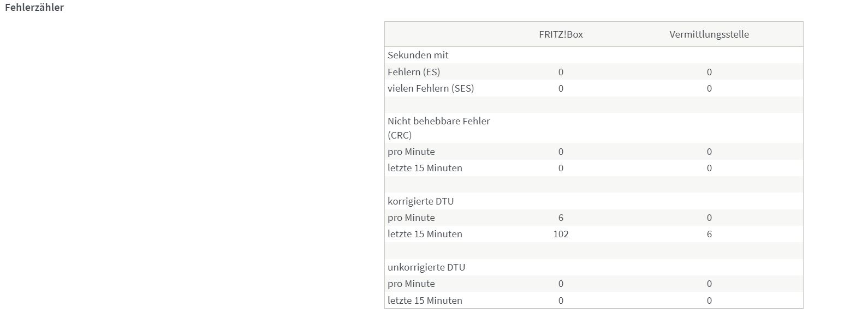
Task: Select the value 102 in FRITZ!Box column
Action: pos(561,234)
